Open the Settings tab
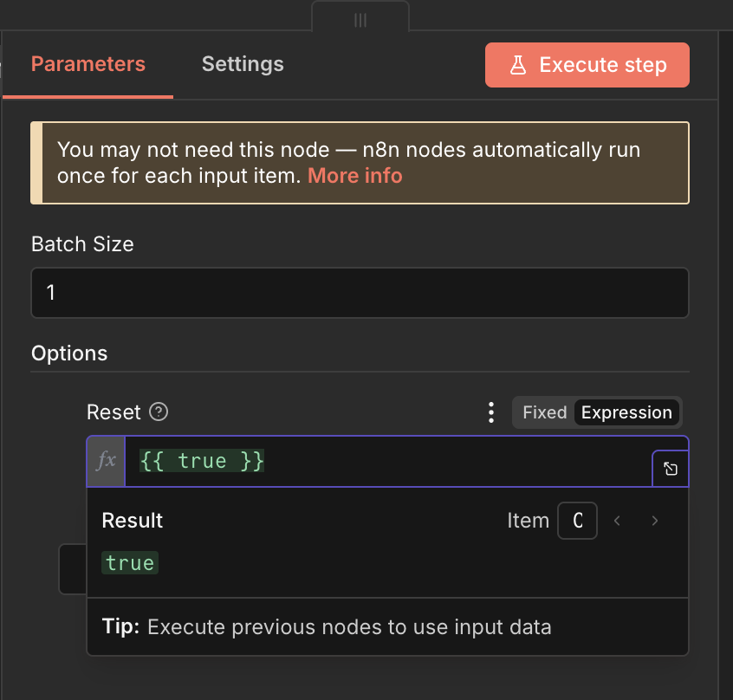 tap(243, 64)
